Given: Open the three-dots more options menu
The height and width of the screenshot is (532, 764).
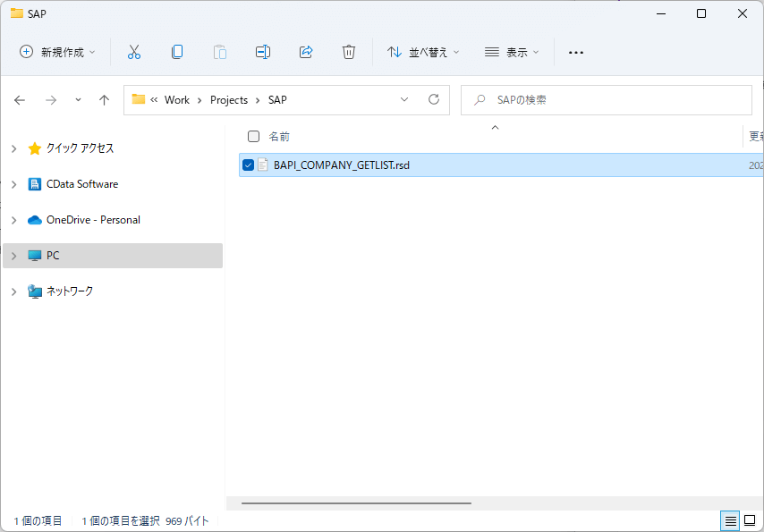Looking at the screenshot, I should 576,52.
